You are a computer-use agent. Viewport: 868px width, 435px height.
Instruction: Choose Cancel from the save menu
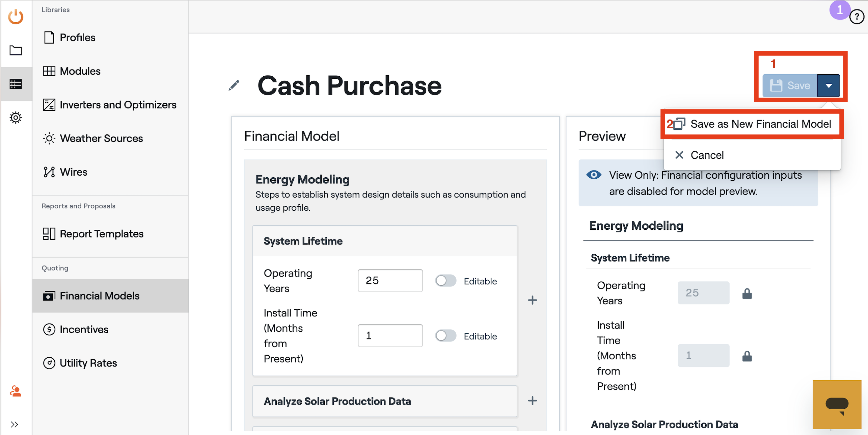coord(707,155)
